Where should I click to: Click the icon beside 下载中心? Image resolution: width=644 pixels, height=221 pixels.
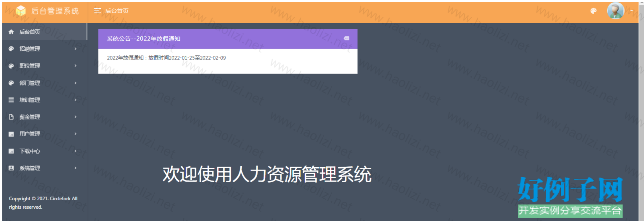coord(11,151)
